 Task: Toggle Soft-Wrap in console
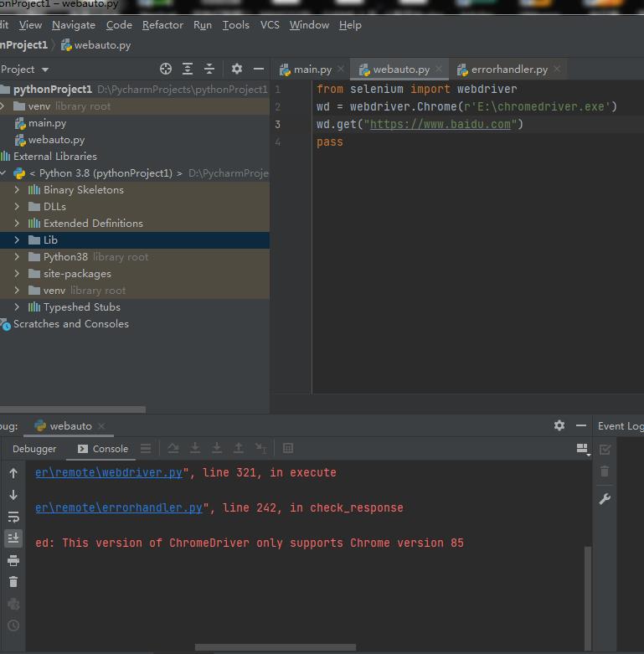(x=13, y=517)
